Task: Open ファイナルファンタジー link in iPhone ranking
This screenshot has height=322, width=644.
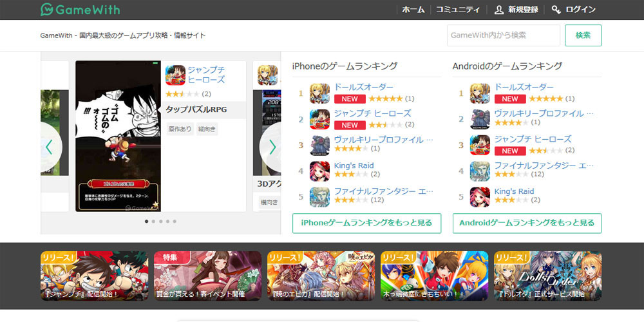Action: click(384, 191)
